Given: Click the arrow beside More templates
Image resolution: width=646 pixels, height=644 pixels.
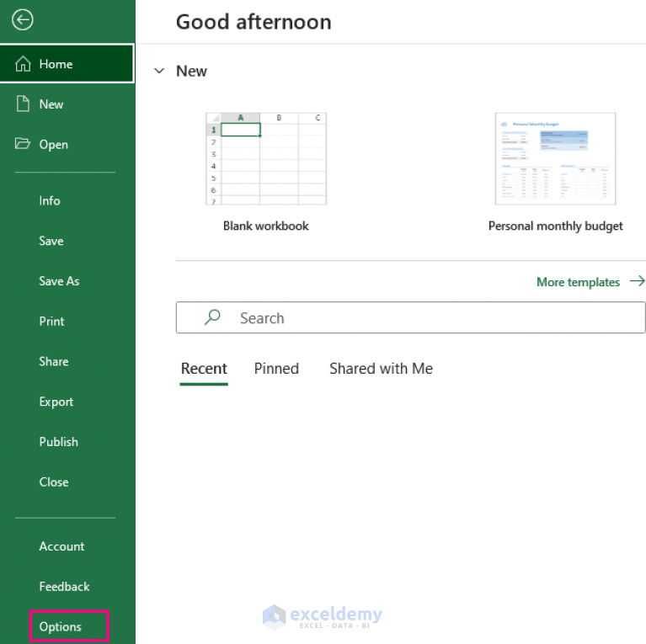Looking at the screenshot, I should click(x=637, y=281).
